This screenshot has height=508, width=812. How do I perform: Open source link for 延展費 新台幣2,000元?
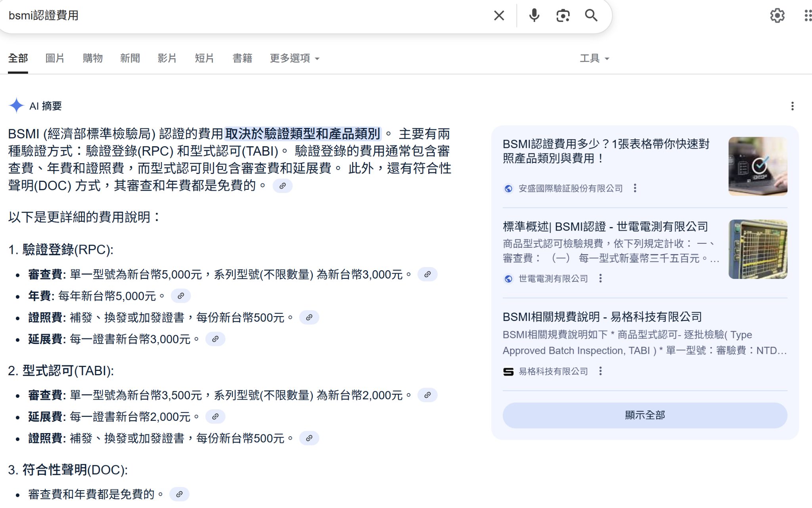215,417
